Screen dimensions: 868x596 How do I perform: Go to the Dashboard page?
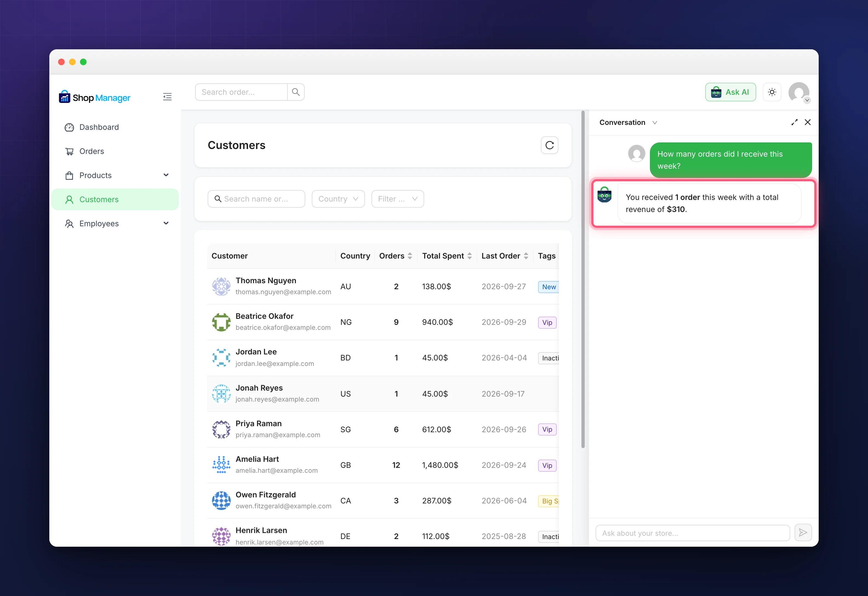115,127
